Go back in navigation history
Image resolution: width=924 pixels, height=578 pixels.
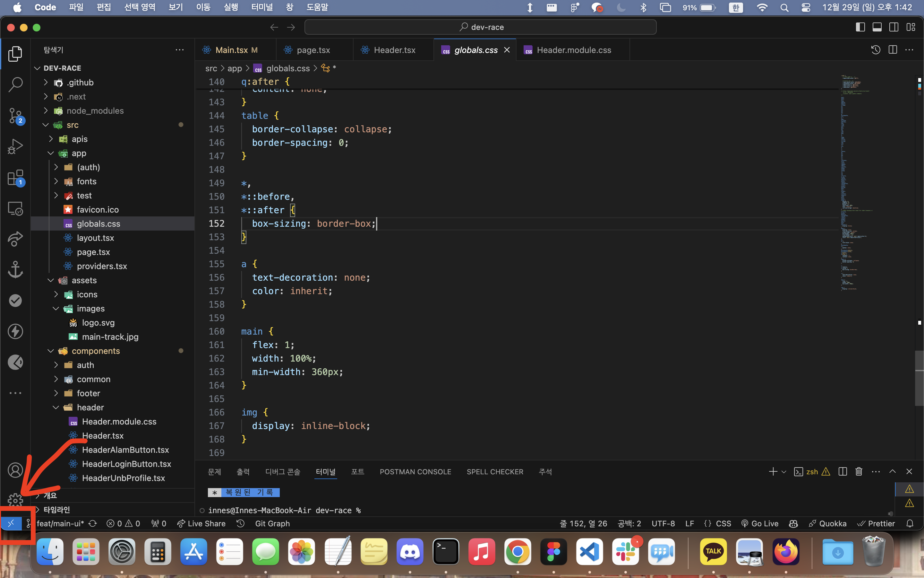coord(274,27)
